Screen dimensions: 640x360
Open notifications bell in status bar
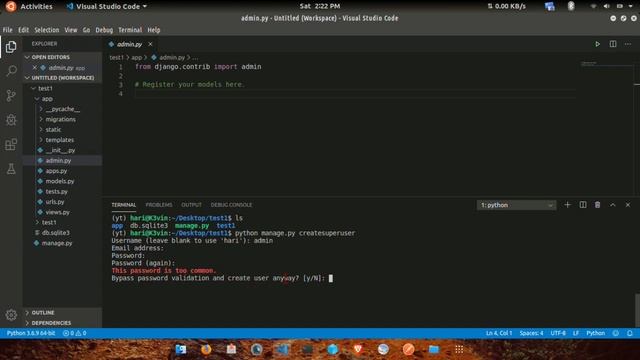coord(630,333)
